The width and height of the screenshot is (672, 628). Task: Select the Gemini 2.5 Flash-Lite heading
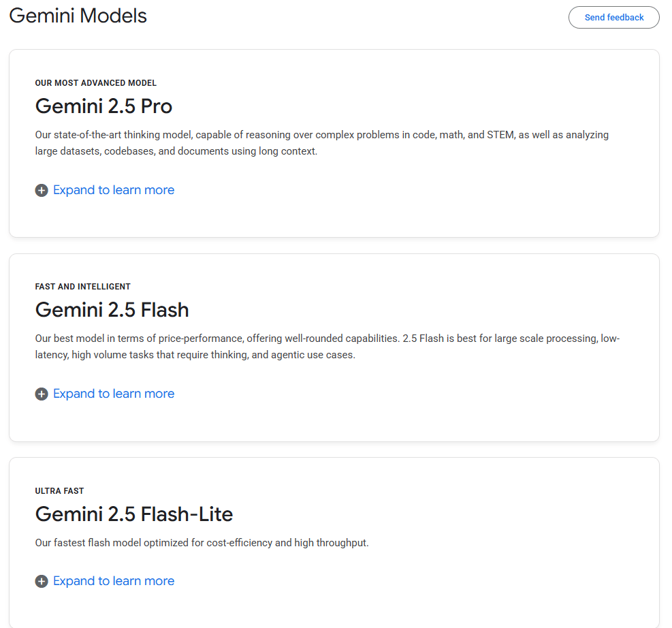(134, 514)
